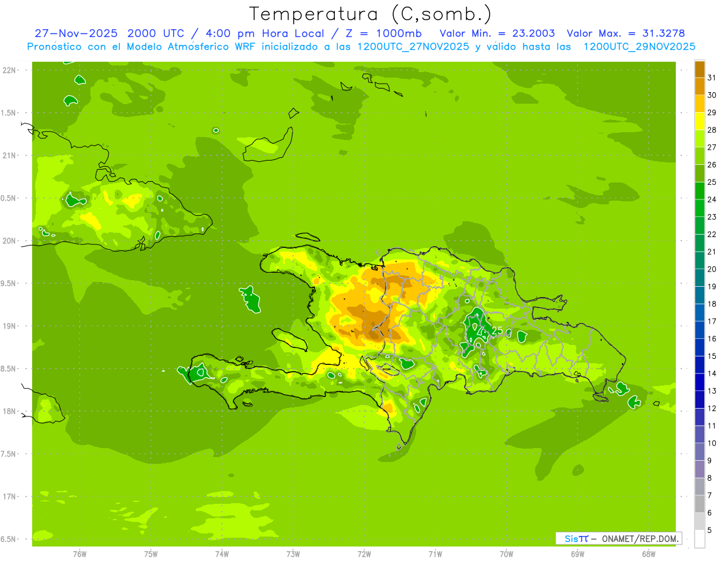
Task: Select the "1200UTC_29NOV2025" valid-until time
Action: (x=639, y=47)
